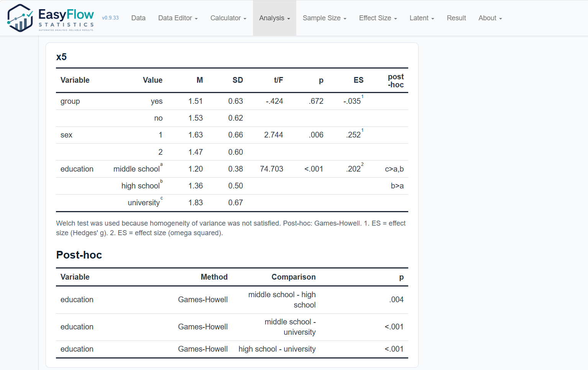The width and height of the screenshot is (588, 370).
Task: Click the Value column header
Action: [x=153, y=80]
